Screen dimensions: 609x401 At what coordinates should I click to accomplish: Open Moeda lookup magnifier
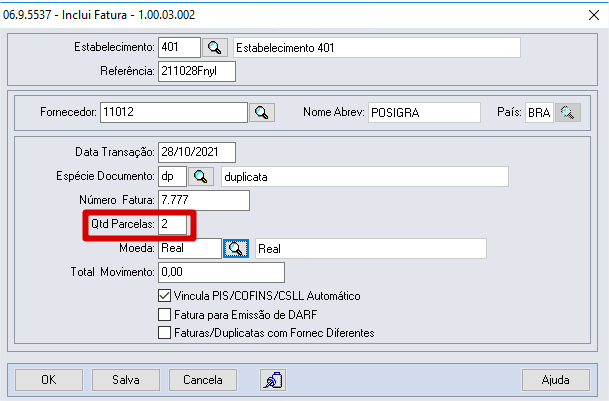pos(236,249)
